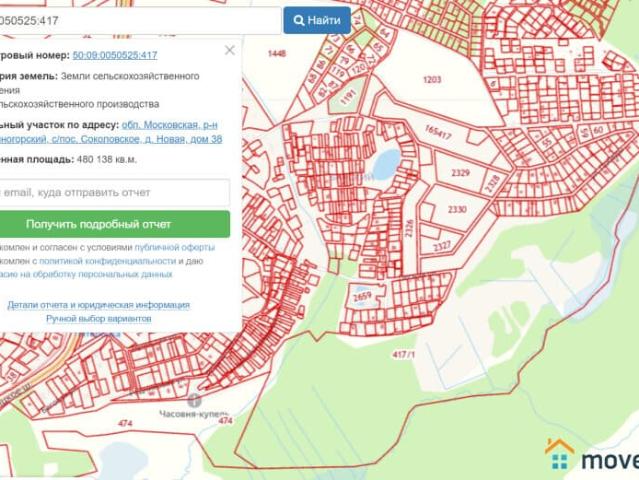The image size is (639, 480).
Task: Open the публичной оферты link
Action: 175,247
